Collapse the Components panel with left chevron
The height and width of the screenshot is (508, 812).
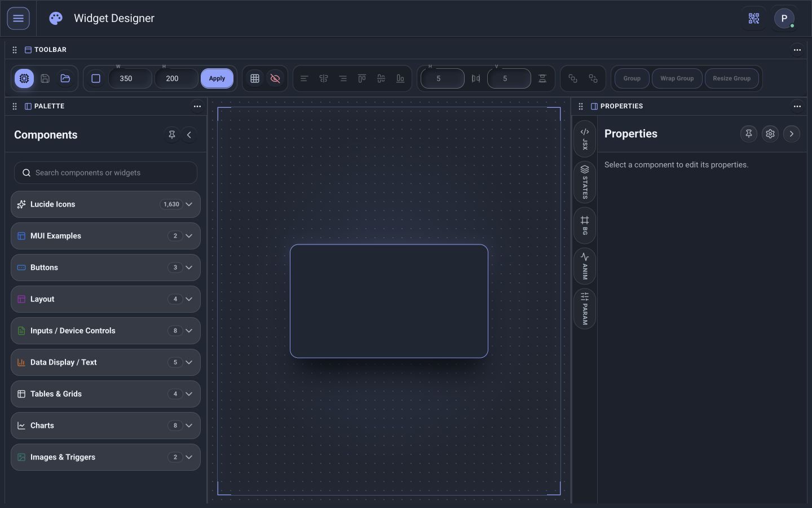coord(189,135)
